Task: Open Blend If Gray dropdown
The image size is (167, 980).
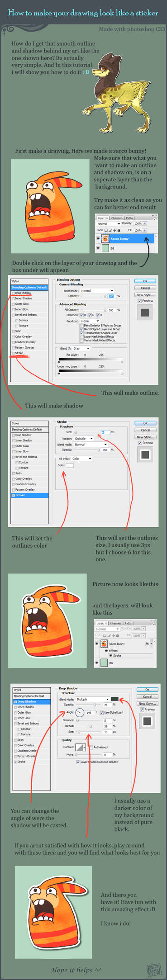Action: pos(81,349)
